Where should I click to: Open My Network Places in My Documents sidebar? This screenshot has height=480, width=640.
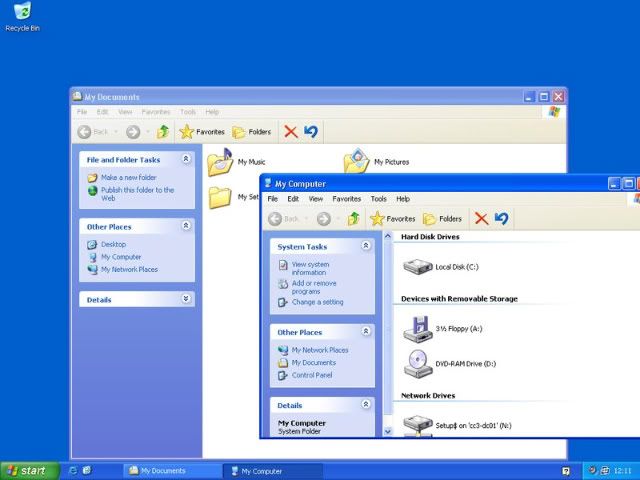[x=129, y=269]
